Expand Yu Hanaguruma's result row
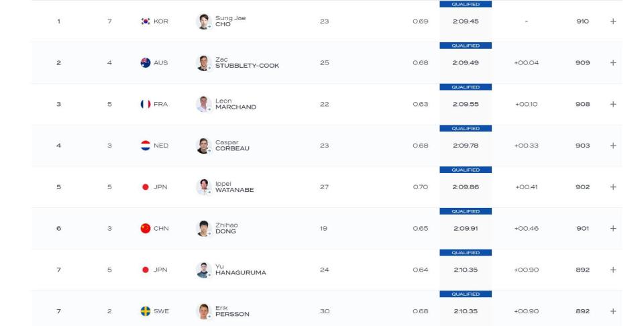The height and width of the screenshot is (326, 644). 612,270
